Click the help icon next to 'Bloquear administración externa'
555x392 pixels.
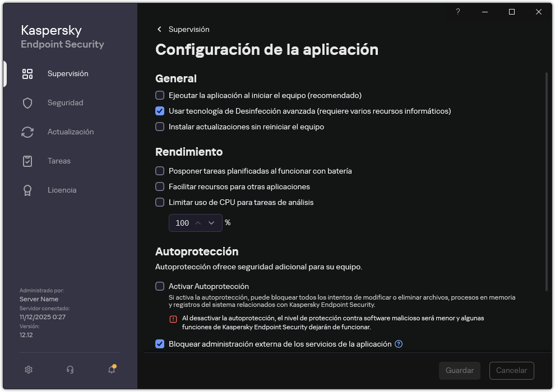(399, 344)
